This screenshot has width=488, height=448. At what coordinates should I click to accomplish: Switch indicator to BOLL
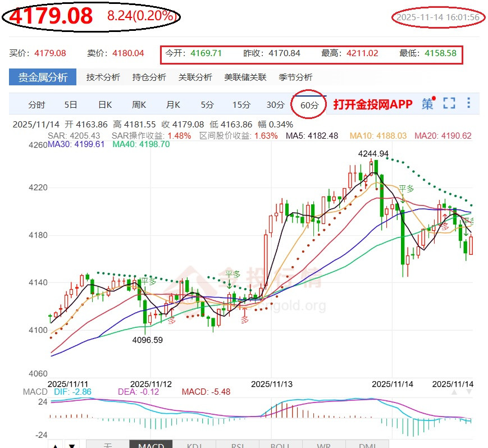click(x=280, y=446)
